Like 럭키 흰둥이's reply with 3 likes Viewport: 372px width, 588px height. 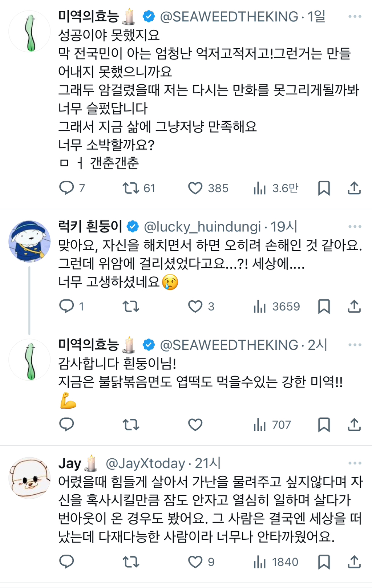[195, 307]
